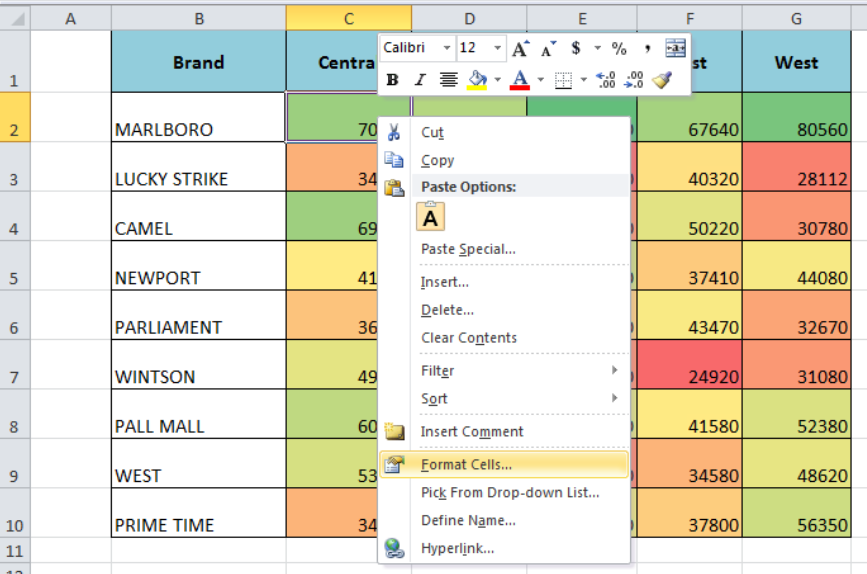Click Merge and Center icon
867x574 pixels.
675,48
